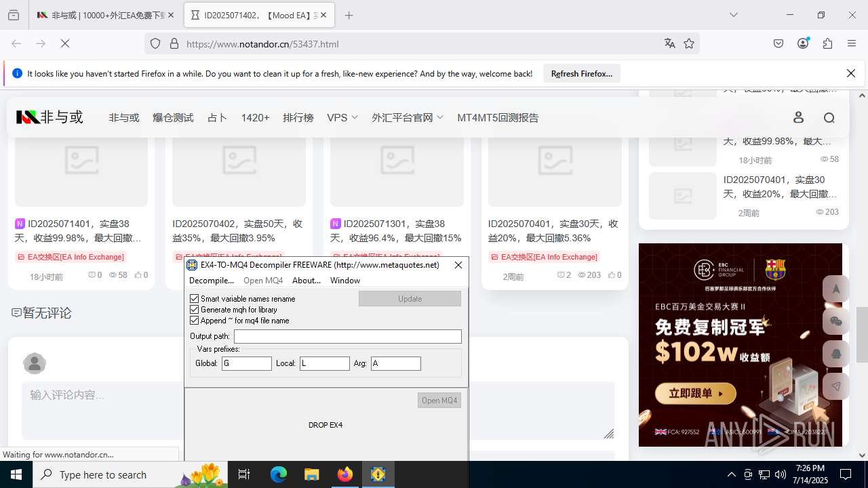The width and height of the screenshot is (868, 488).
Task: Go back using the browser back arrow
Action: click(16, 43)
